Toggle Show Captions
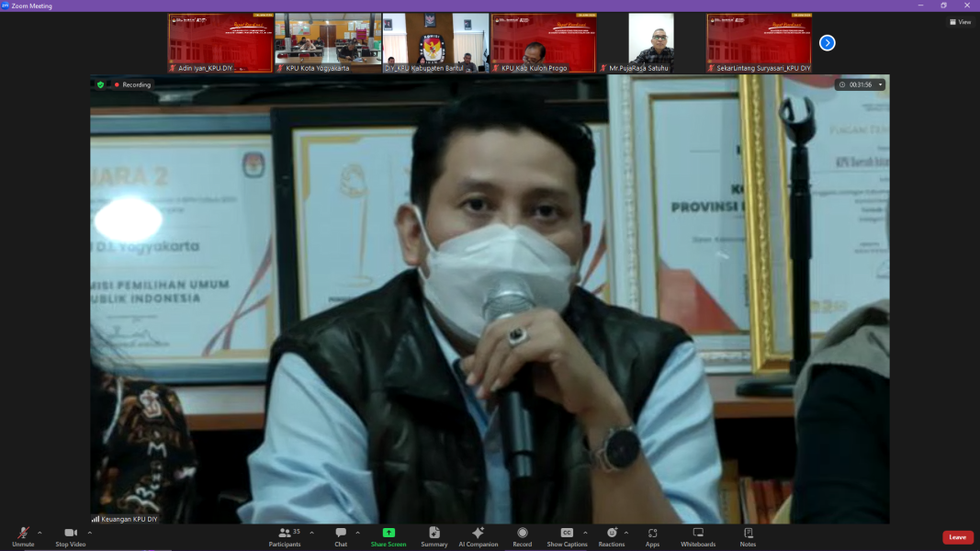This screenshot has height=551, width=980. (x=567, y=536)
